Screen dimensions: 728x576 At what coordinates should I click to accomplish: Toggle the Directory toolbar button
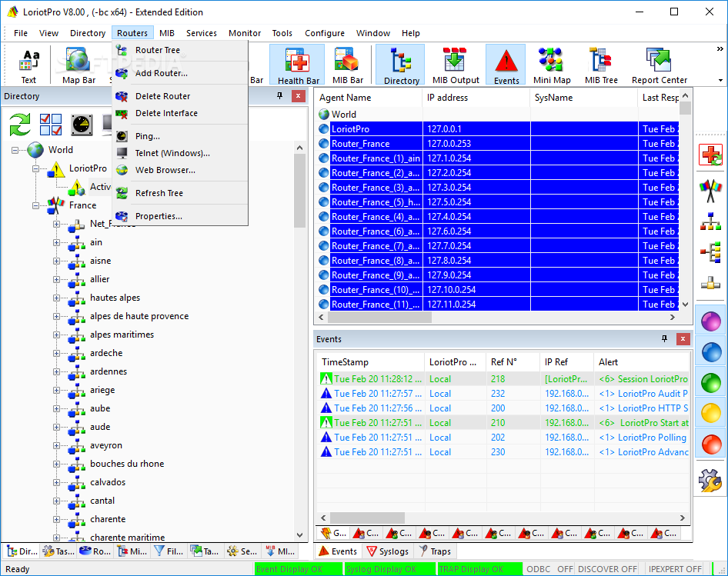coord(400,65)
